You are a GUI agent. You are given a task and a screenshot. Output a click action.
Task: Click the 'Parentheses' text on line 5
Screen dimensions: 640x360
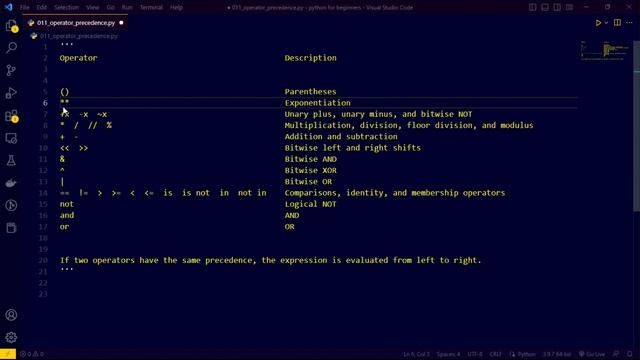click(310, 92)
